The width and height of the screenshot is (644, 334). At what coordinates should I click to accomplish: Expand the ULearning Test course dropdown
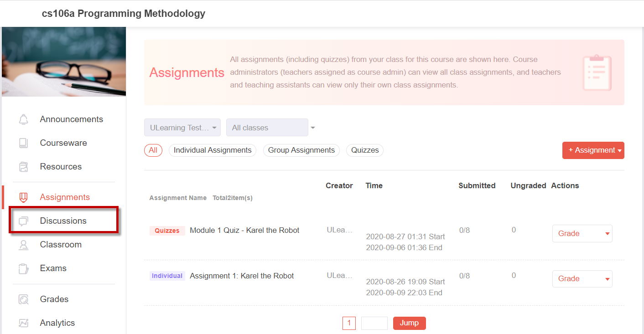[x=182, y=128]
